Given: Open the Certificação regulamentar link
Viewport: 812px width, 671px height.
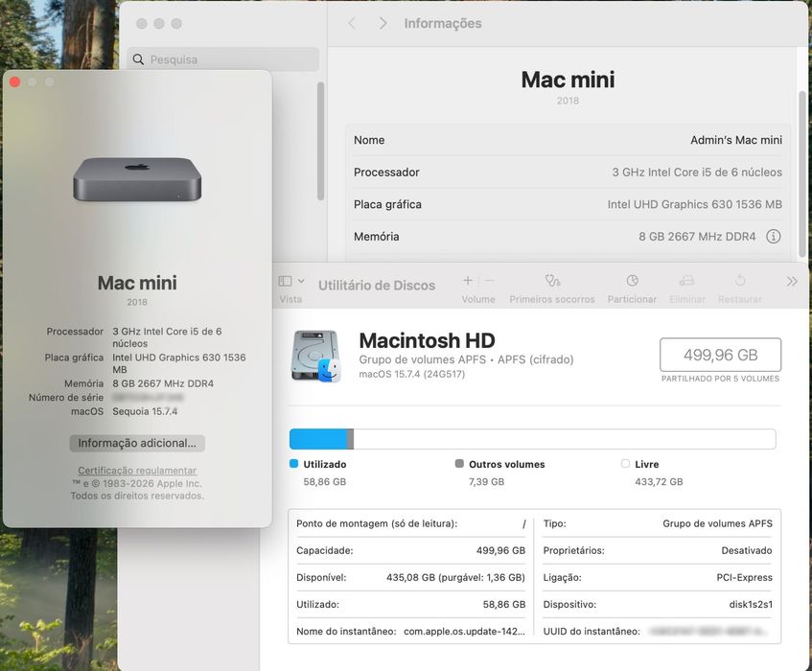Looking at the screenshot, I should pyautogui.click(x=137, y=471).
